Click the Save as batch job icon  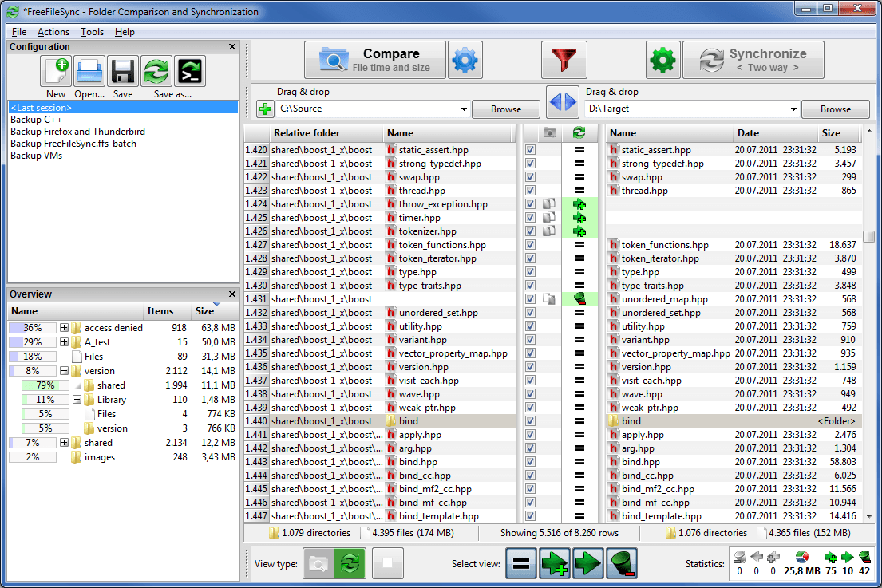point(189,71)
